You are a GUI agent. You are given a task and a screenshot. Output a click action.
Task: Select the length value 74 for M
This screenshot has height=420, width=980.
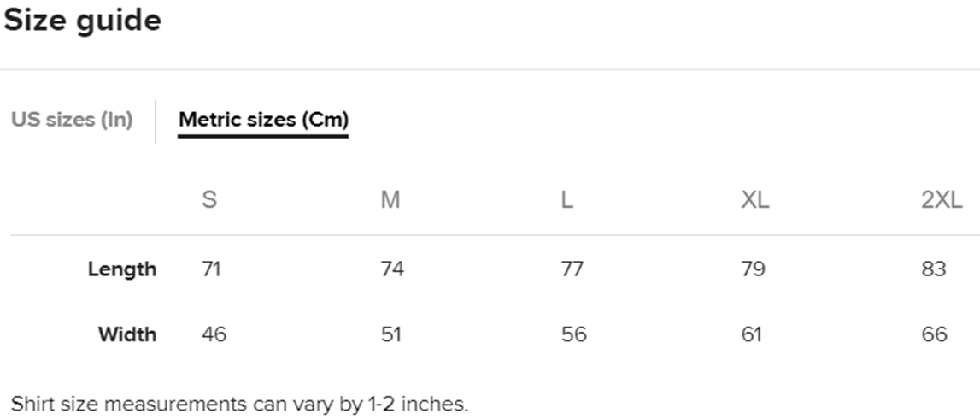click(x=392, y=269)
